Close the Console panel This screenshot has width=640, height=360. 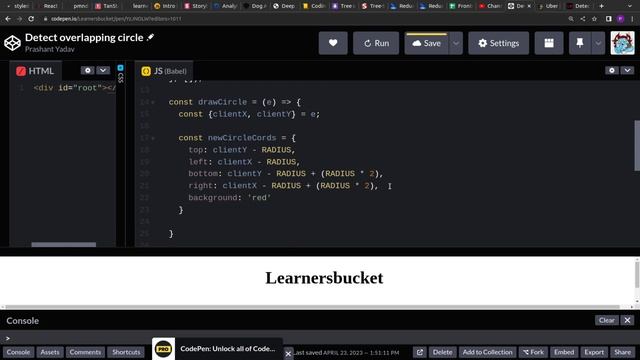tap(627, 320)
